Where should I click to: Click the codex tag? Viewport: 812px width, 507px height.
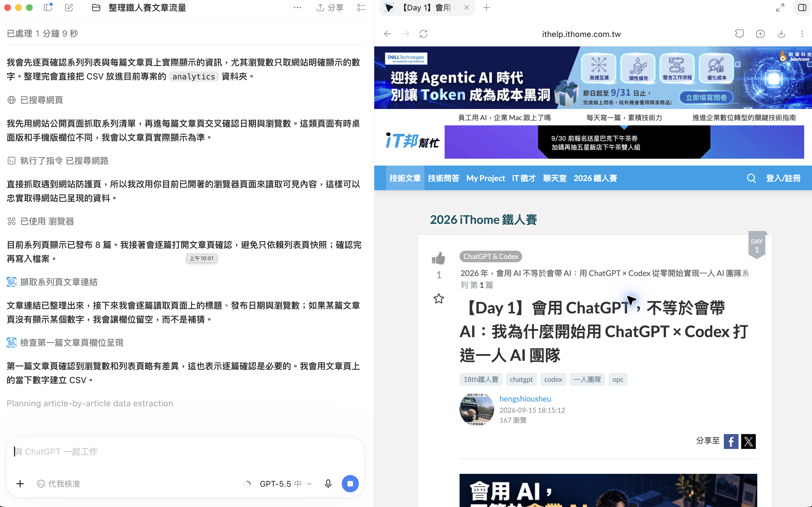[553, 379]
